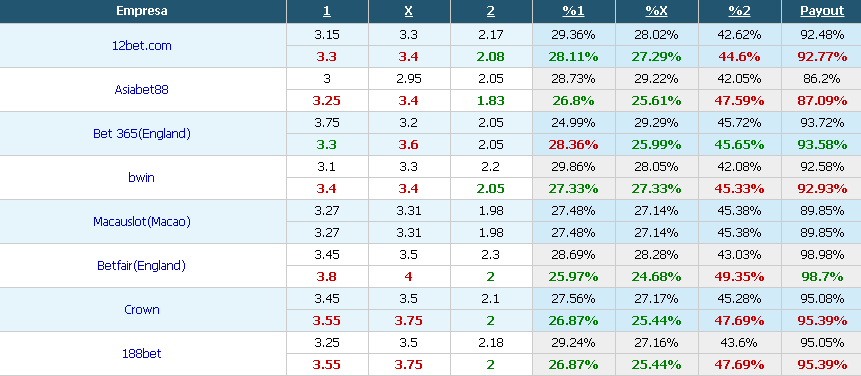Open the Asiabet88 link
This screenshot has width=861, height=376.
pyautogui.click(x=142, y=89)
